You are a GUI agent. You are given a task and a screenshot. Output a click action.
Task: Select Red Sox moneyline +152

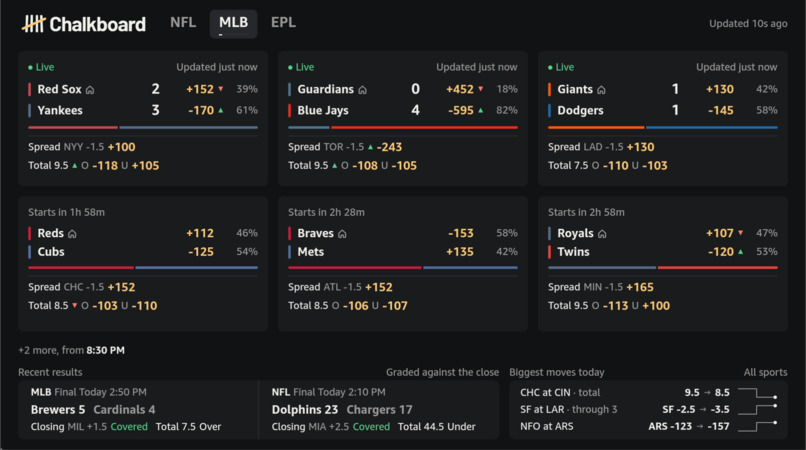tap(200, 89)
